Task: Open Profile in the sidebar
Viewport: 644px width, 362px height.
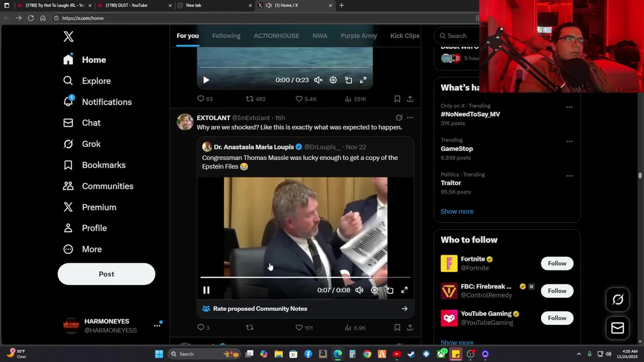Action: (x=85, y=228)
